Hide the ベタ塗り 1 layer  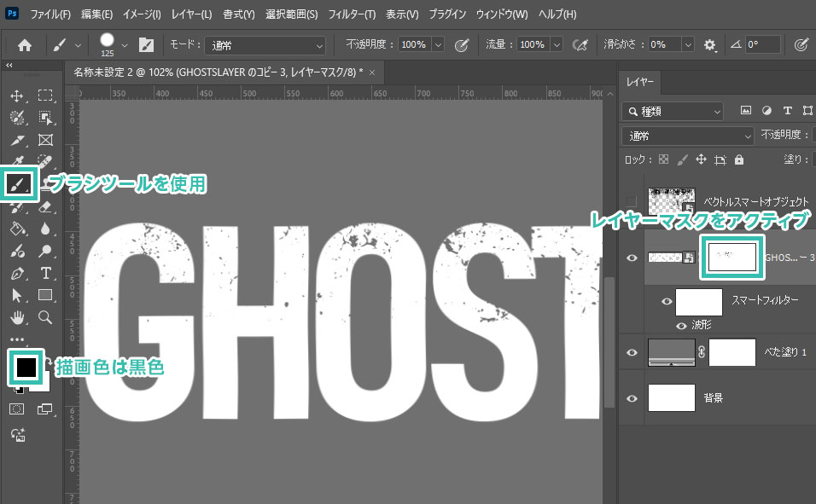pyautogui.click(x=632, y=352)
